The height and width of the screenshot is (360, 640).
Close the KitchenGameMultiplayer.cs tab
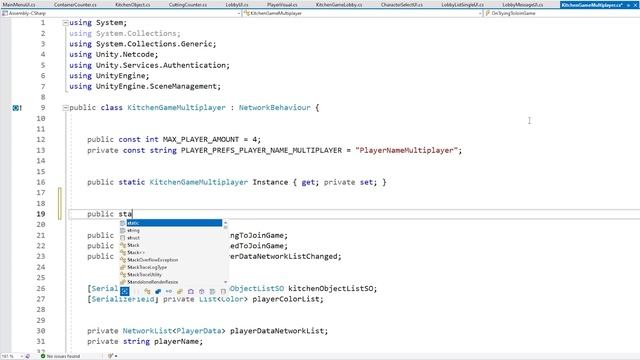pos(635,4)
